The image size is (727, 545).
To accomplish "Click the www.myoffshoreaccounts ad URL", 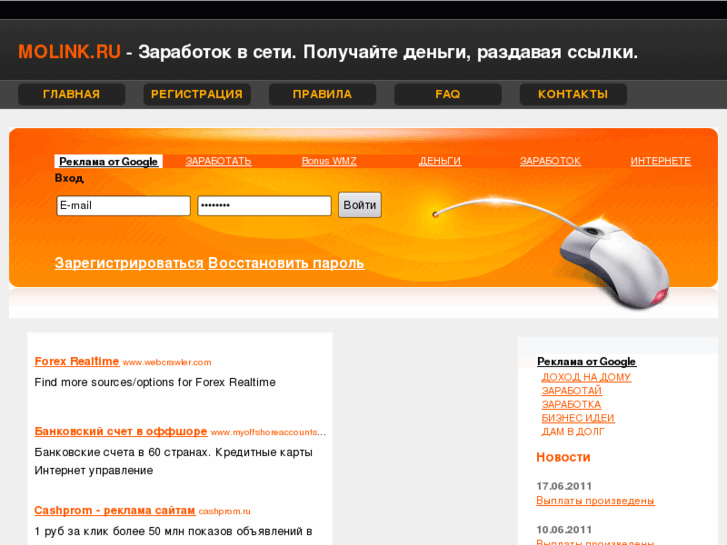I will [x=268, y=432].
